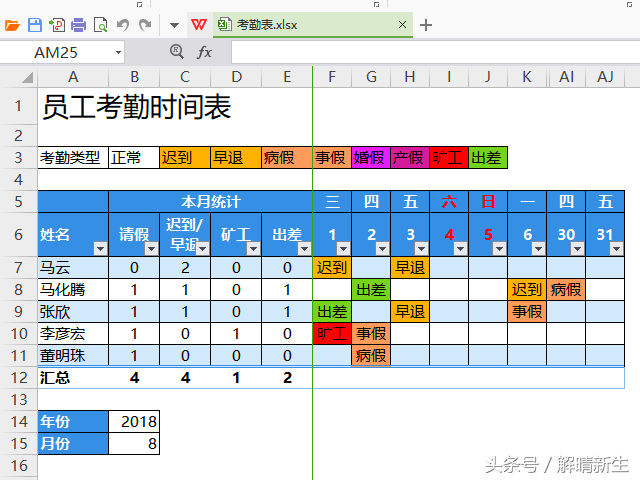Click the WPS home logo icon
The image size is (640, 480).
click(199, 25)
